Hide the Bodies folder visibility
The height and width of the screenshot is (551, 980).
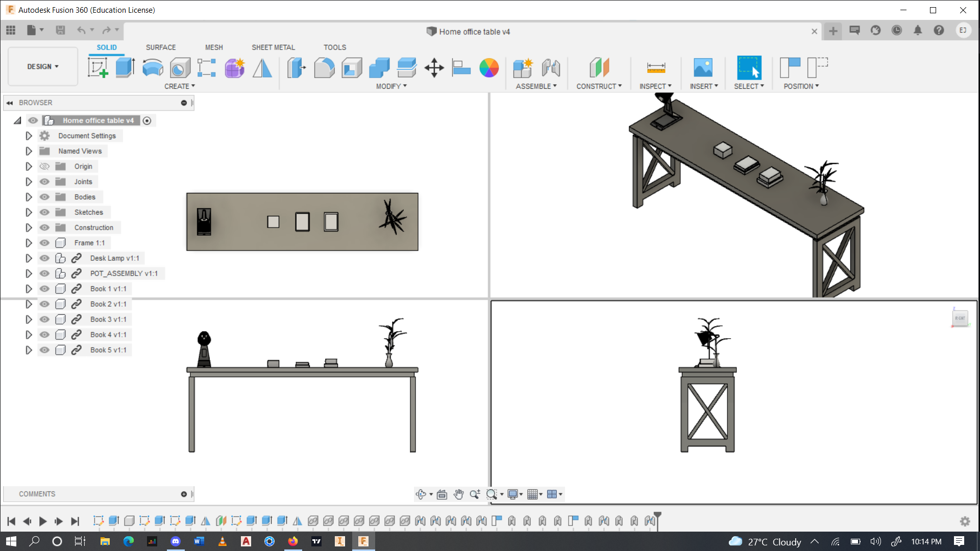click(x=44, y=197)
